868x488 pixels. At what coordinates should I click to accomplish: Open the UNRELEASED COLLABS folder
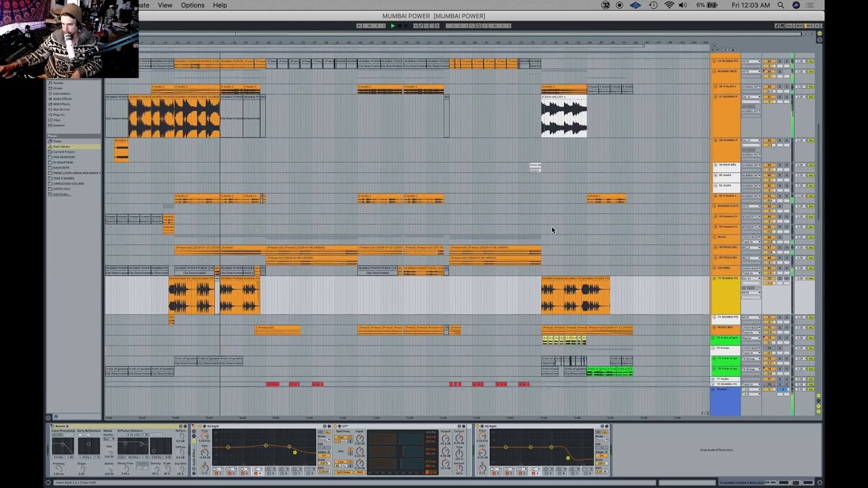[x=68, y=184]
